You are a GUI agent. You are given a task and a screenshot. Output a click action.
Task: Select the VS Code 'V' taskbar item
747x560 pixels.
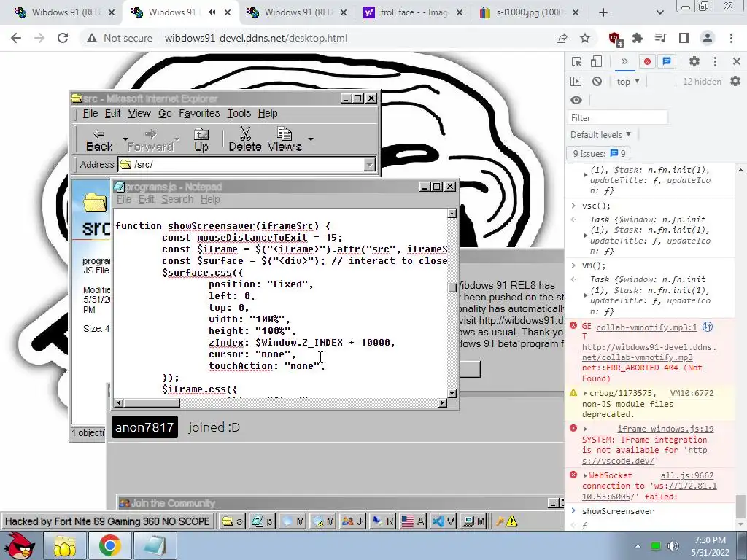coord(443,521)
